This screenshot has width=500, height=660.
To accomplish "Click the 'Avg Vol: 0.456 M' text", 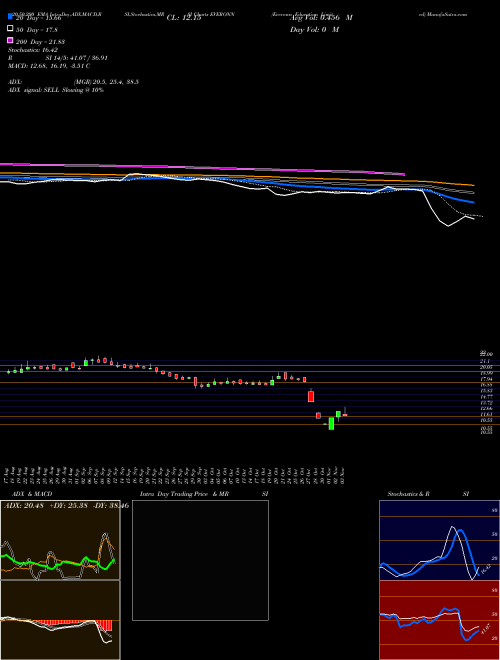I will (x=321, y=18).
